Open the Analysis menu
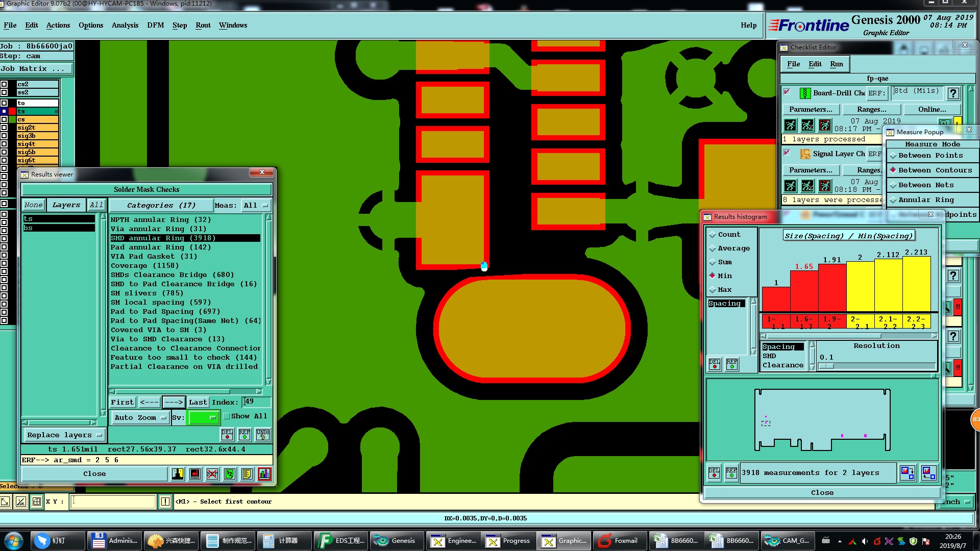This screenshot has height=551, width=980. click(x=125, y=26)
